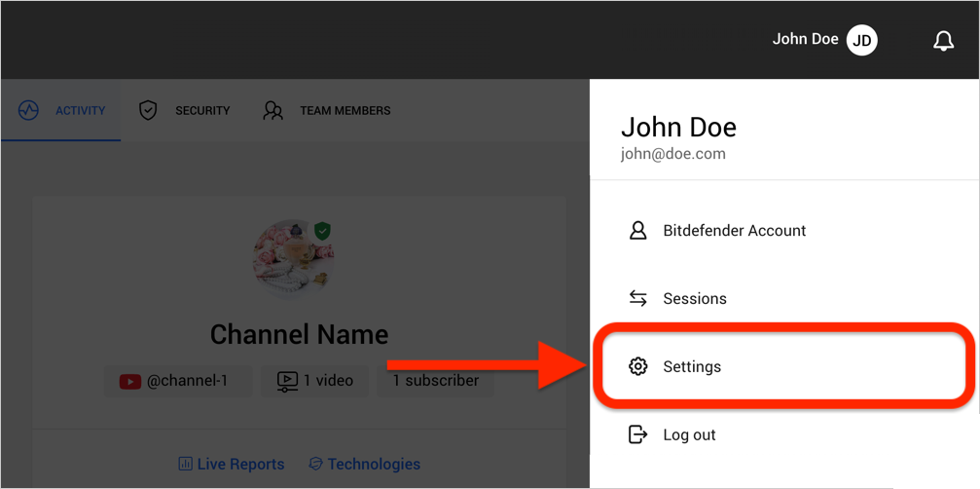Click the Settings gear icon
The width and height of the screenshot is (980, 489).
click(637, 366)
